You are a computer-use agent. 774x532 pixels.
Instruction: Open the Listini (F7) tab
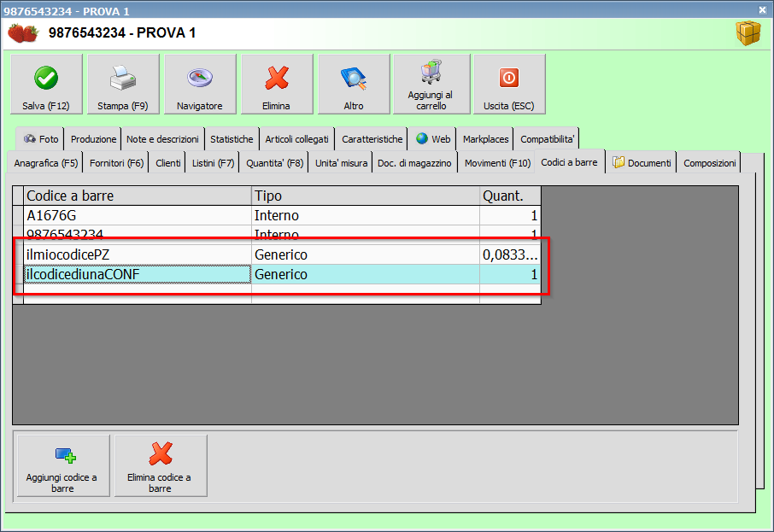[x=213, y=163]
